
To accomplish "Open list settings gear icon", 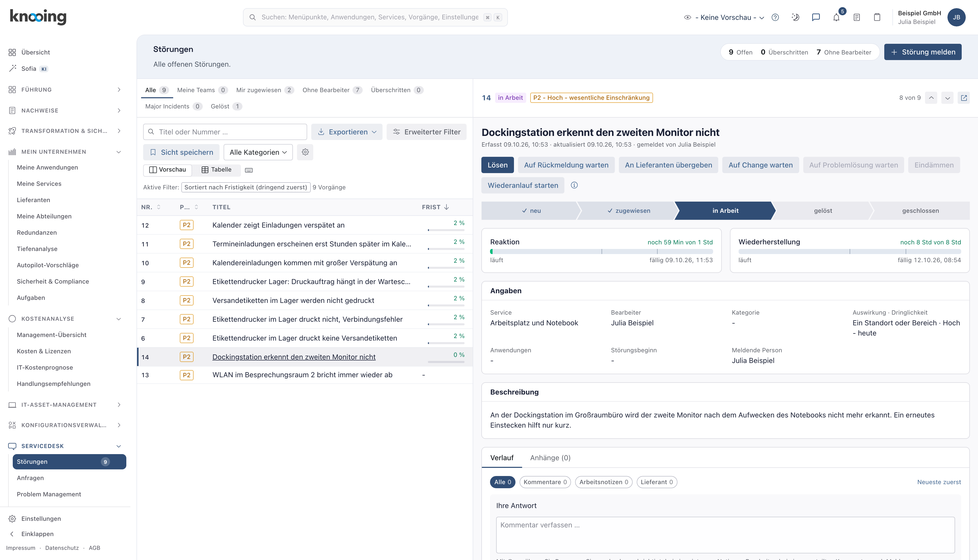I will click(x=305, y=152).
